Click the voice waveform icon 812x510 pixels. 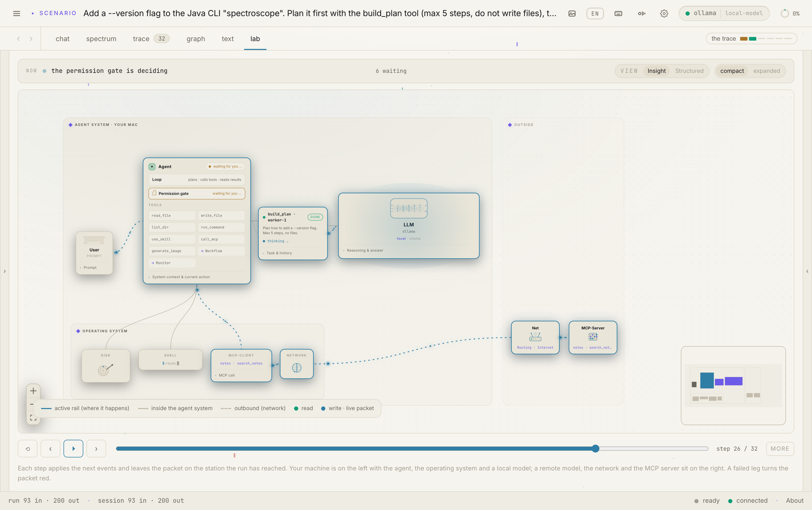coord(641,14)
